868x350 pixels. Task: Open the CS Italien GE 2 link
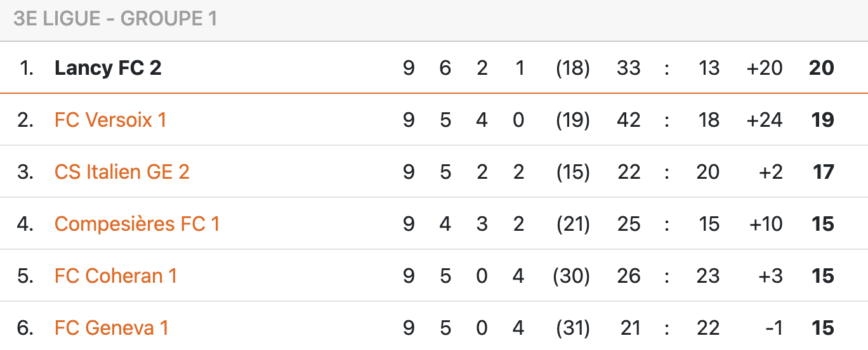[x=122, y=172]
